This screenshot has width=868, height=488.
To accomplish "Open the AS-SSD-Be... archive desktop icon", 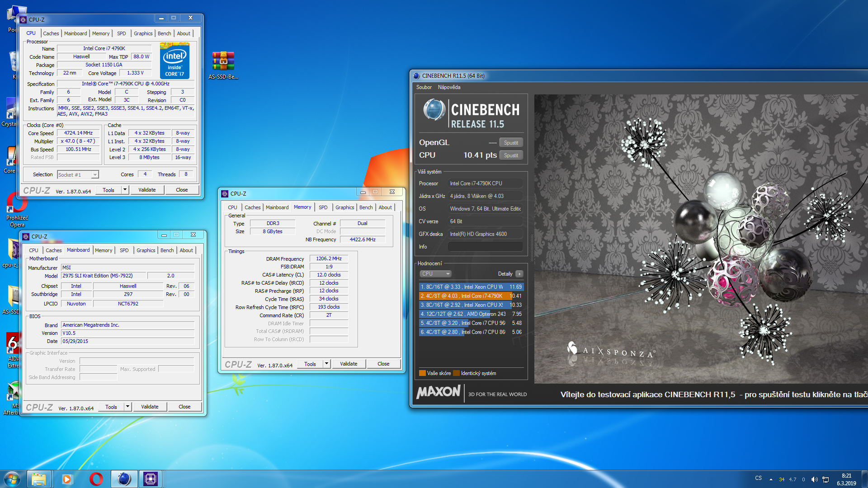I will pyautogui.click(x=223, y=65).
